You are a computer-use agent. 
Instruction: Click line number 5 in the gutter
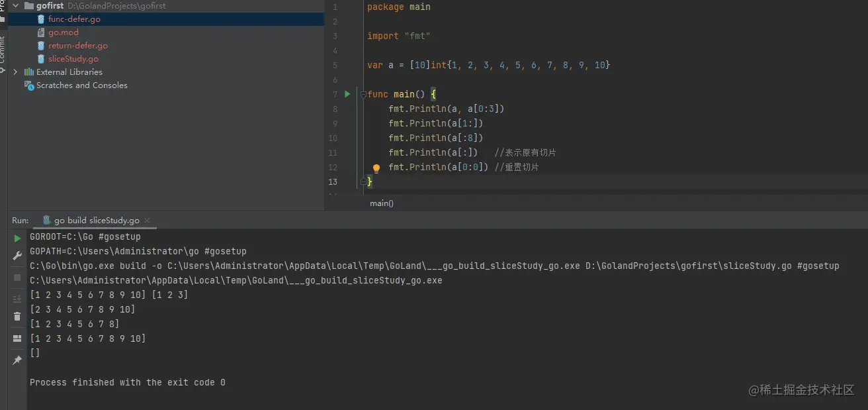[x=335, y=65]
